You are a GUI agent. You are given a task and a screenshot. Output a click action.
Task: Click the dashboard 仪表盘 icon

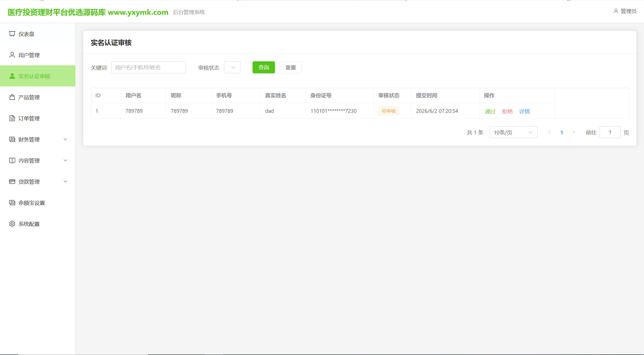pyautogui.click(x=12, y=34)
